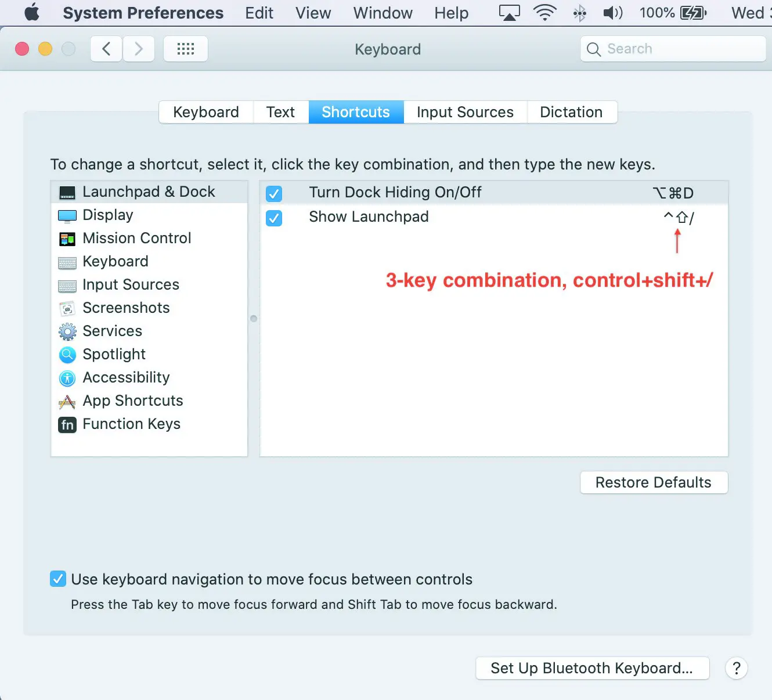Click the Spotlight magnifier icon
Image resolution: width=772 pixels, height=700 pixels.
[x=67, y=355]
